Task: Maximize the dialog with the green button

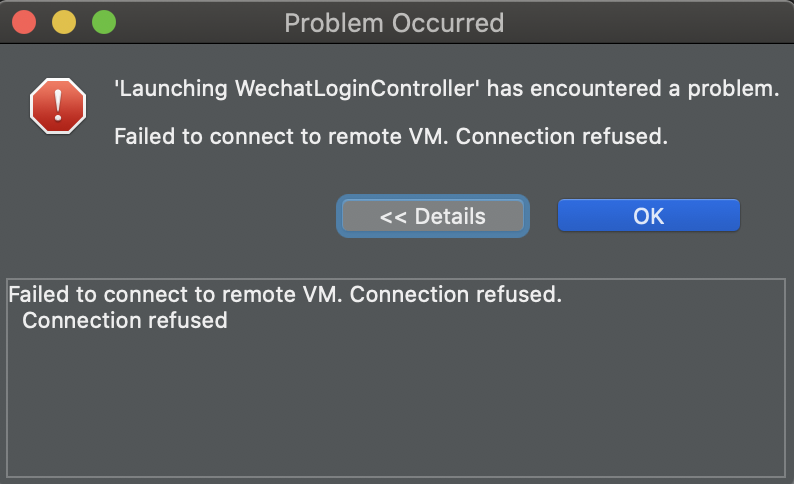Action: (x=103, y=21)
